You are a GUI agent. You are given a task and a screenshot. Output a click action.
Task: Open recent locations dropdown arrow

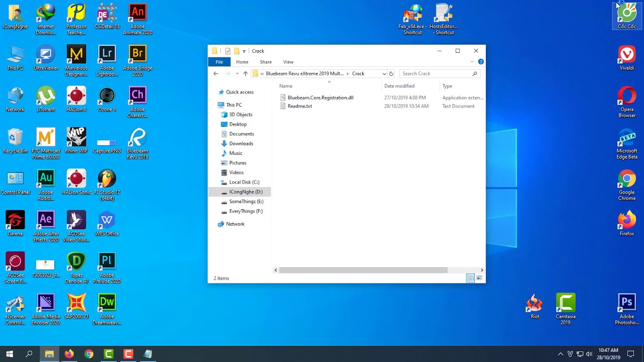coord(237,73)
